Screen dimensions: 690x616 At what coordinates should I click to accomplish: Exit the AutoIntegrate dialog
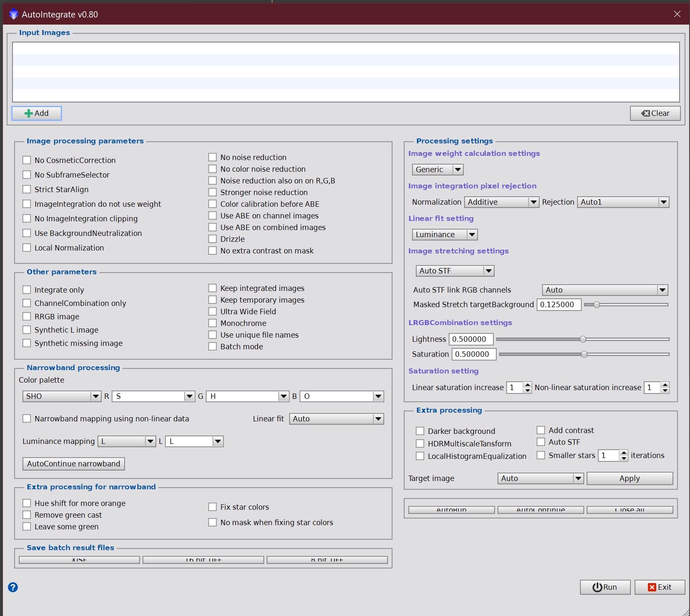click(660, 587)
